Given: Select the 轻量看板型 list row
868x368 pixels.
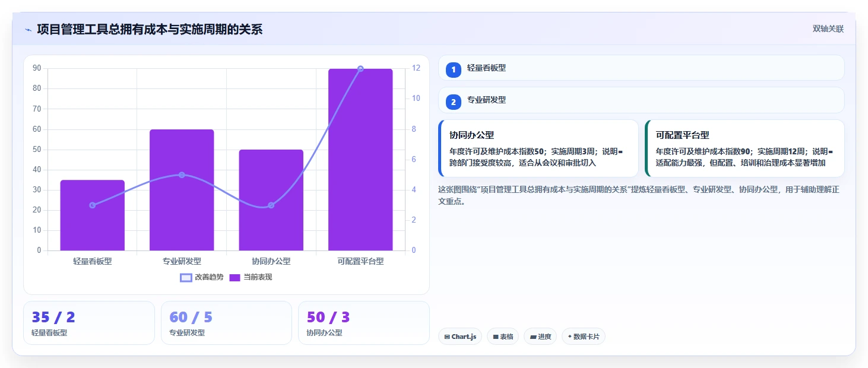Looking at the screenshot, I should click(641, 68).
